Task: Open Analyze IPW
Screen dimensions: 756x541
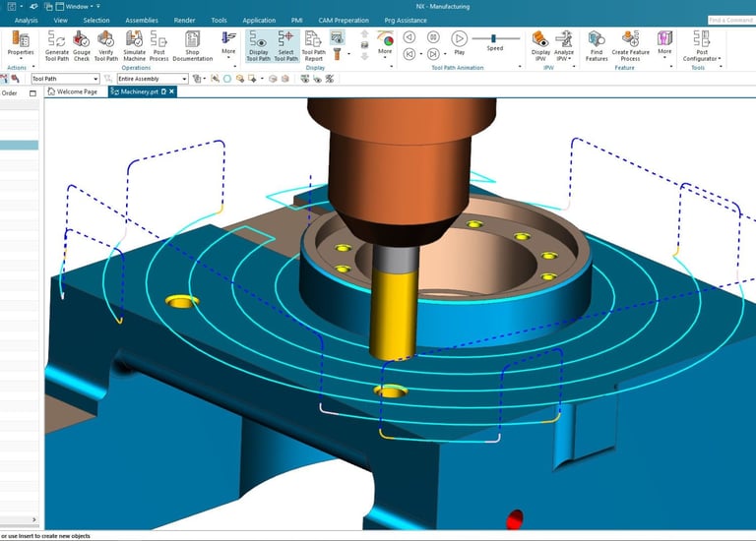Action: tap(564, 46)
